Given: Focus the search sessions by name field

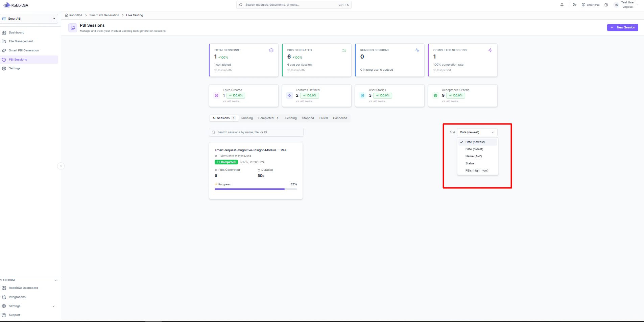Looking at the screenshot, I should click(256, 132).
